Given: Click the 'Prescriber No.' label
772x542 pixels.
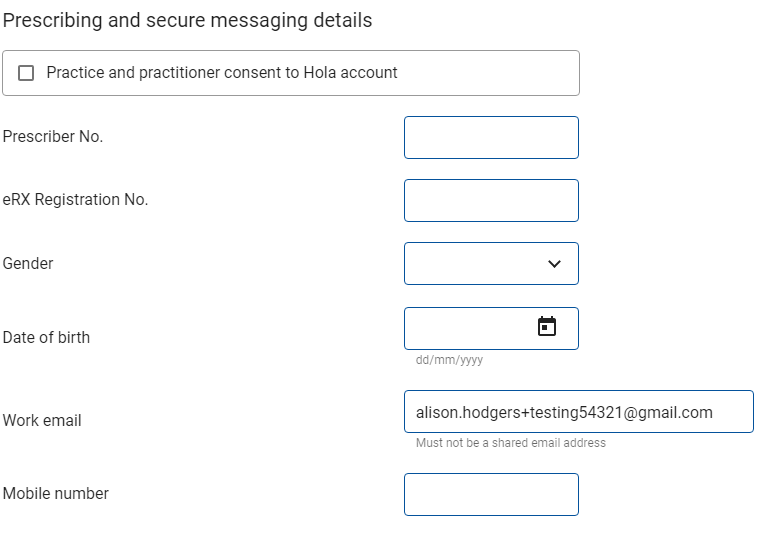Looking at the screenshot, I should click(x=53, y=136).
